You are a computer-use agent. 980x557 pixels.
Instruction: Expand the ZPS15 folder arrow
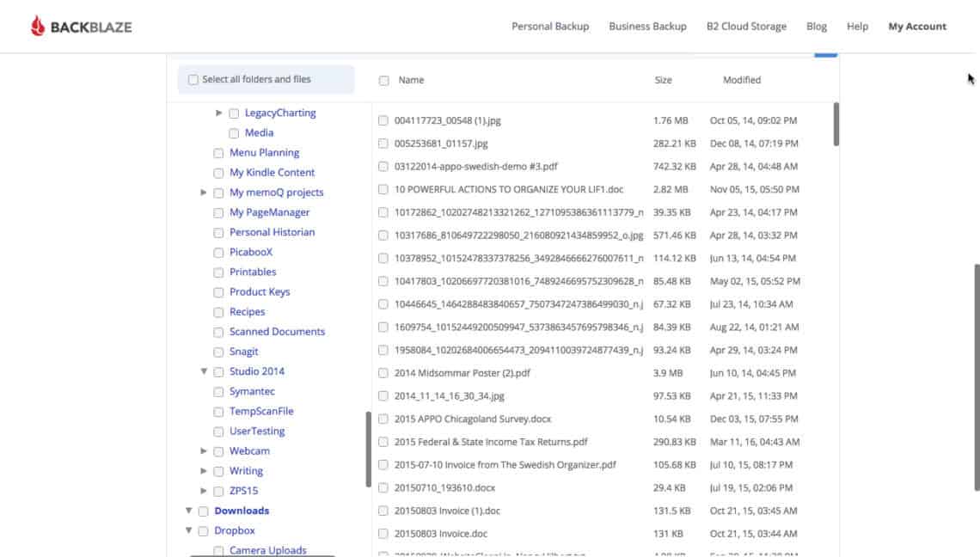(203, 491)
